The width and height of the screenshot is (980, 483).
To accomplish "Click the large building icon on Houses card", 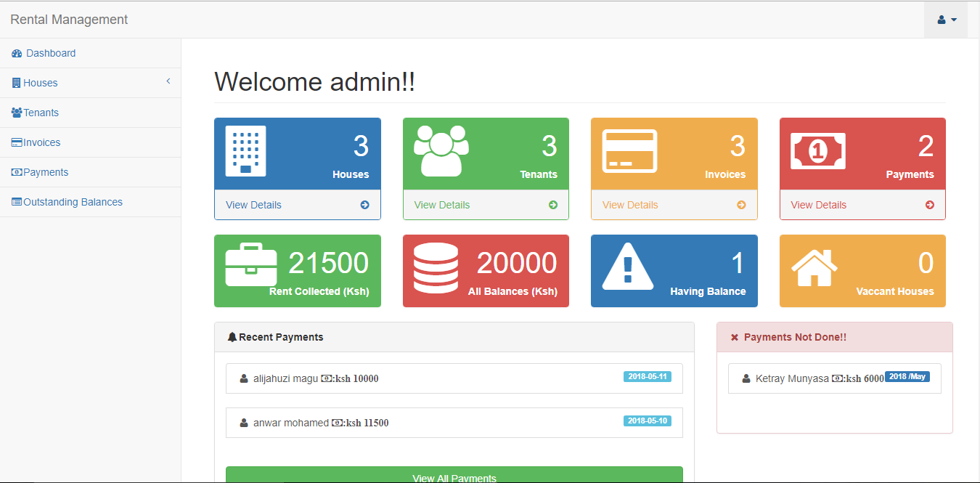I will (245, 150).
